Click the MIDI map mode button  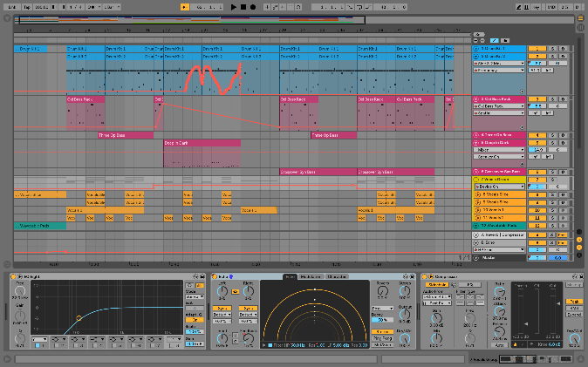point(551,7)
